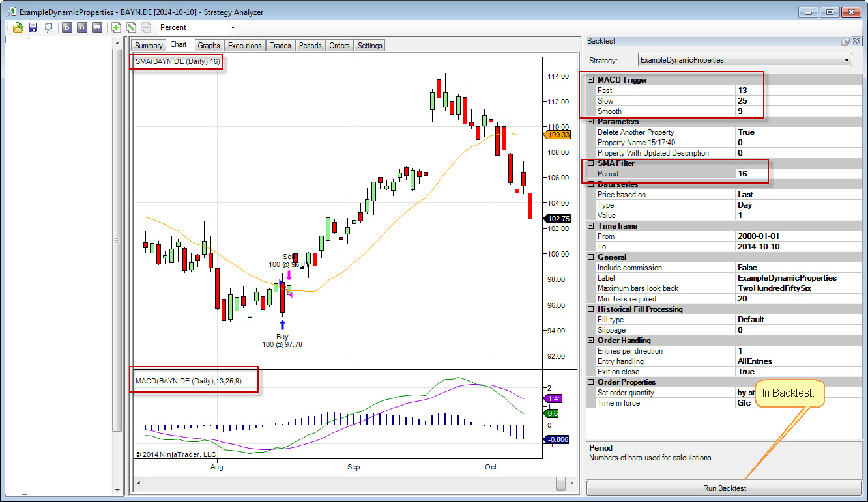Click the green plus add icon
868x502 pixels.
tap(116, 27)
